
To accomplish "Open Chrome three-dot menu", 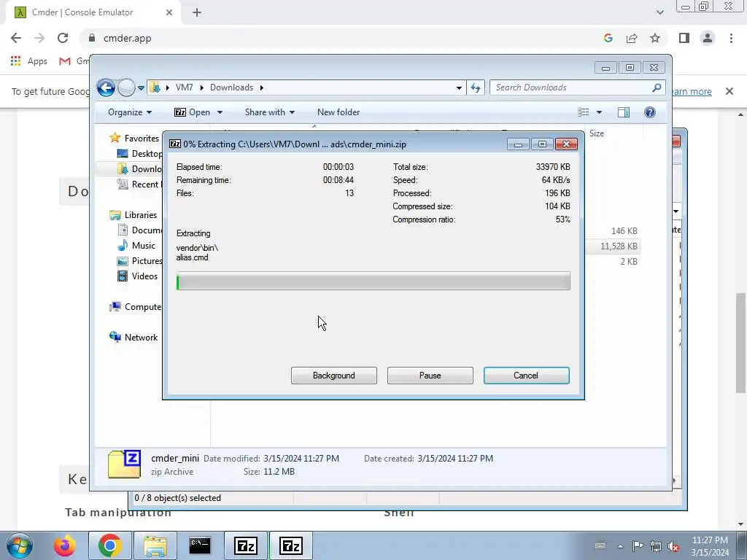I will coord(731,38).
